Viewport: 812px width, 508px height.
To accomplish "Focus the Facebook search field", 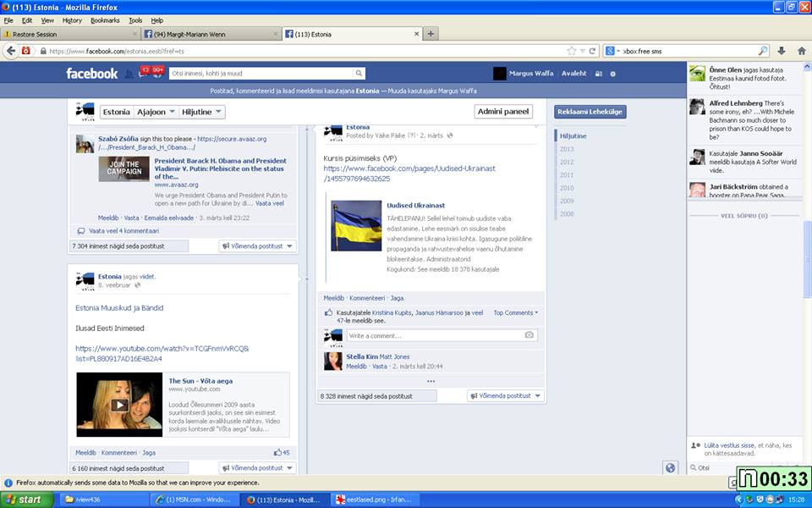I will click(261, 74).
